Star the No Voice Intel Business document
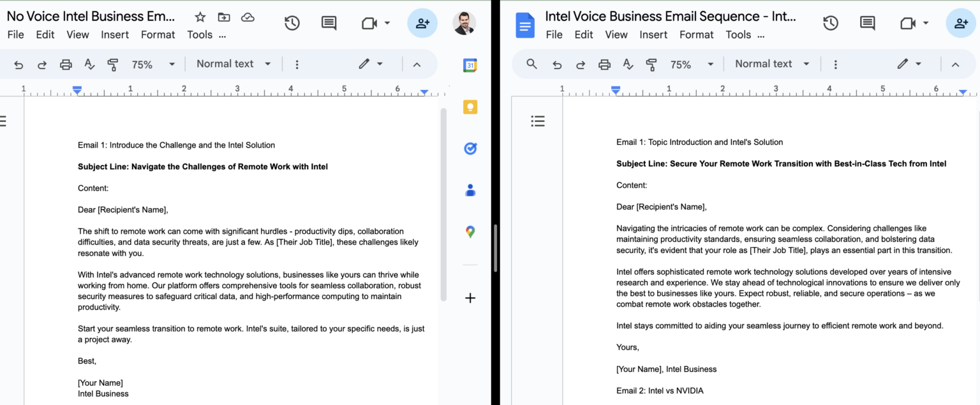Screen dimensions: 980x405 click(x=200, y=17)
